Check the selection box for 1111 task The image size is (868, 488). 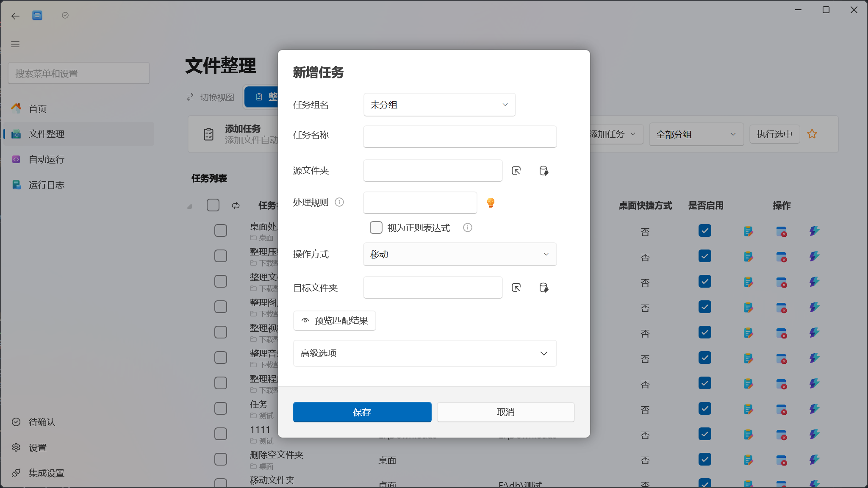221,434
